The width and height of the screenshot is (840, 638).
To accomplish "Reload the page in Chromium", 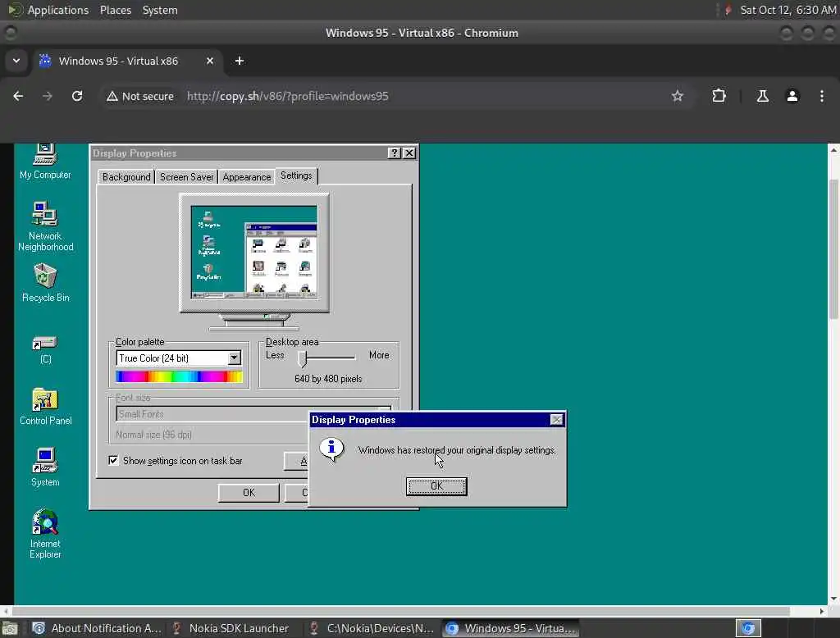I will pyautogui.click(x=77, y=96).
